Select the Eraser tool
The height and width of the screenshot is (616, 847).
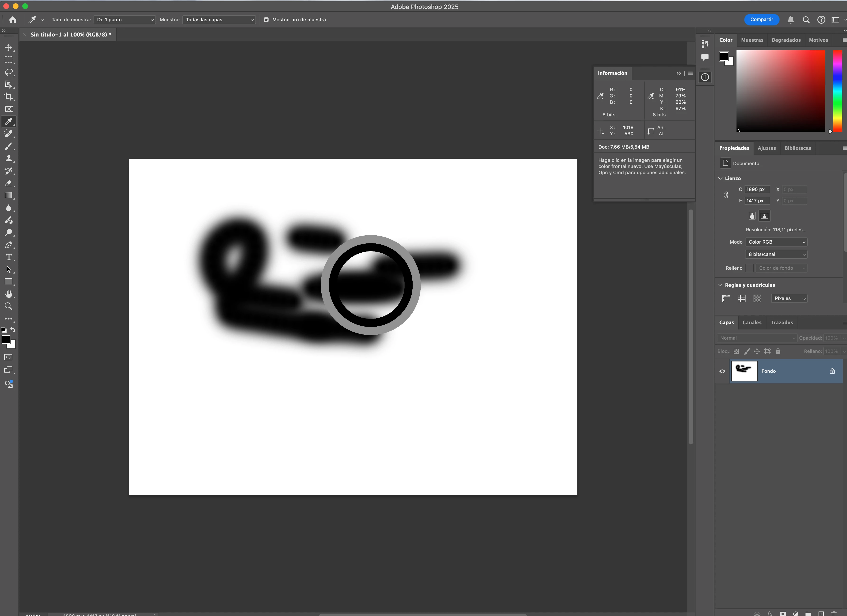[x=9, y=183]
